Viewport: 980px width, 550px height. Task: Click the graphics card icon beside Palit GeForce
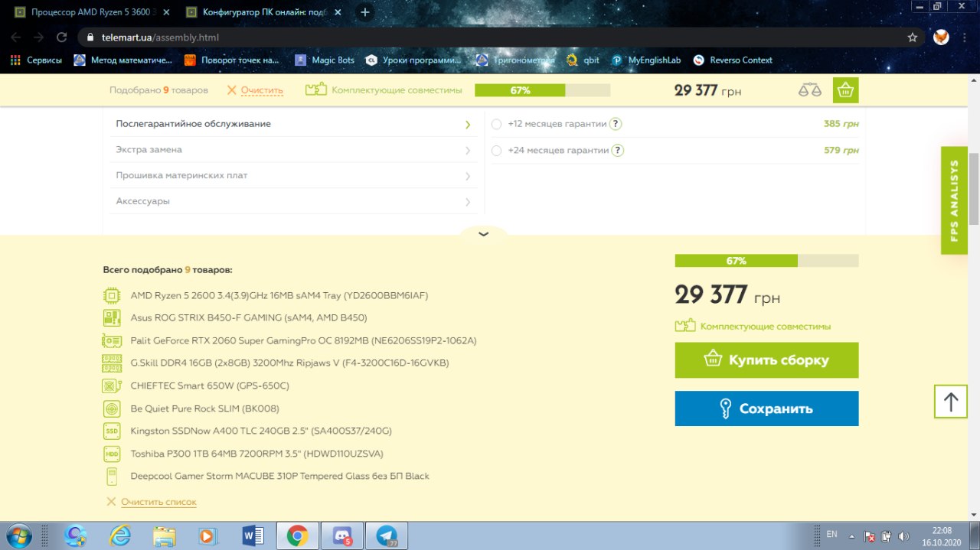point(112,340)
